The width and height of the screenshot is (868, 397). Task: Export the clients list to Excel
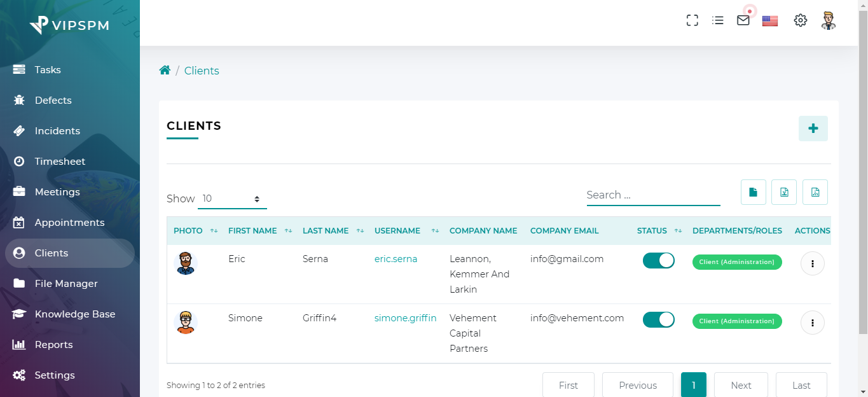[783, 192]
